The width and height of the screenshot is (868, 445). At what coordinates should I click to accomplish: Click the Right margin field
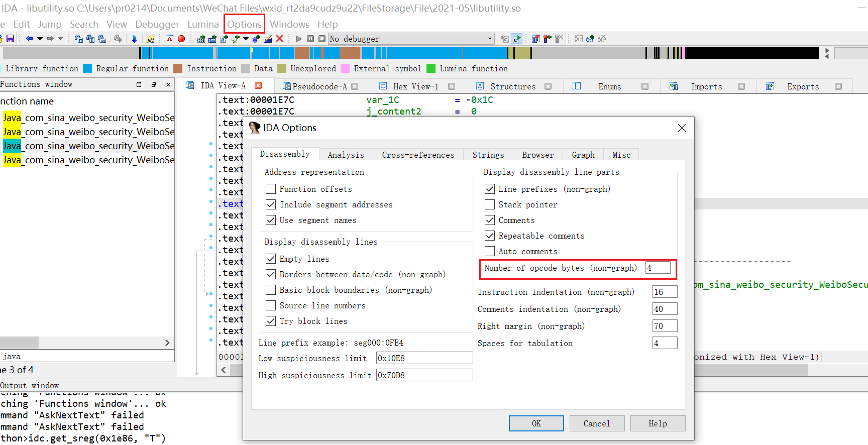[x=665, y=326]
